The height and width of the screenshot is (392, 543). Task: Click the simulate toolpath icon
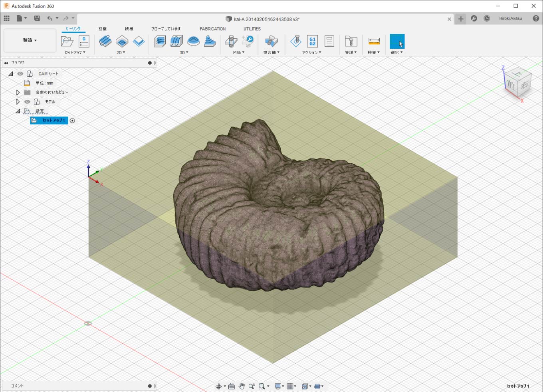tap(296, 41)
